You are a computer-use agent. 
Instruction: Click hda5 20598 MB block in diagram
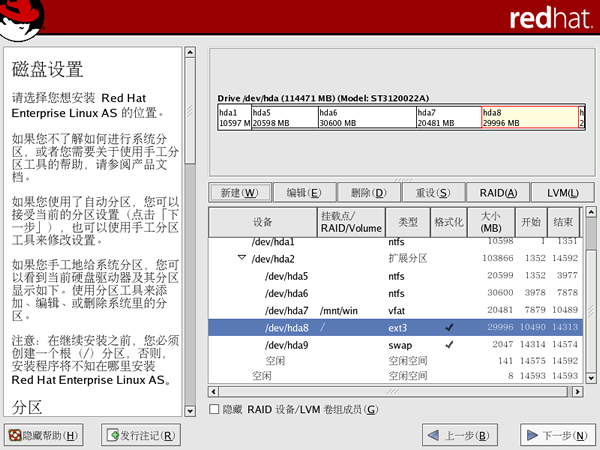click(285, 118)
